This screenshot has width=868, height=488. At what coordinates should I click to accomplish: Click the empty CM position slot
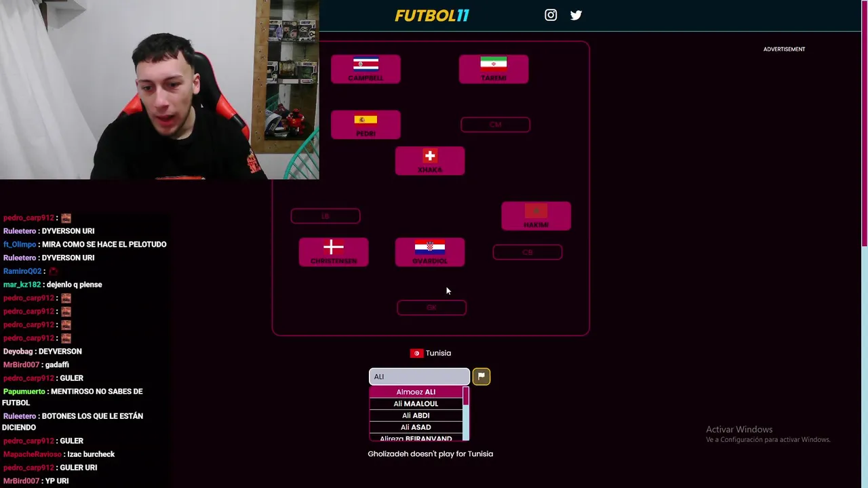tap(495, 125)
